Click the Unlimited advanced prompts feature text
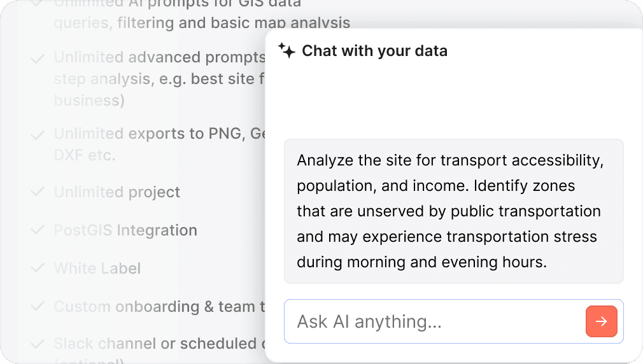Screen dimensions: 643x364 (159, 57)
